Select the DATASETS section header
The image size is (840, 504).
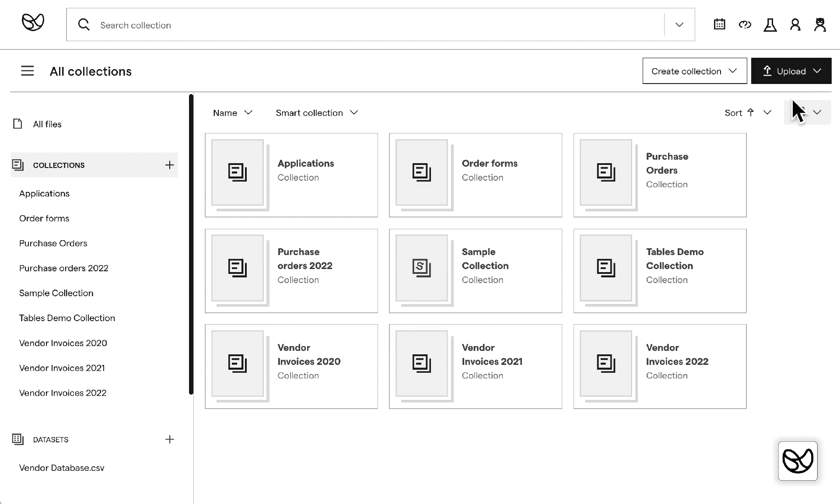(x=51, y=440)
